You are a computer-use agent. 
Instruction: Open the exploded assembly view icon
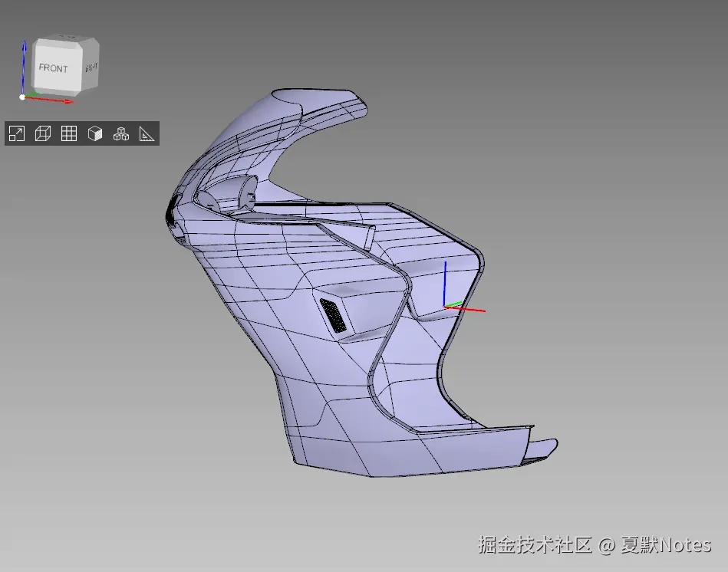120,133
